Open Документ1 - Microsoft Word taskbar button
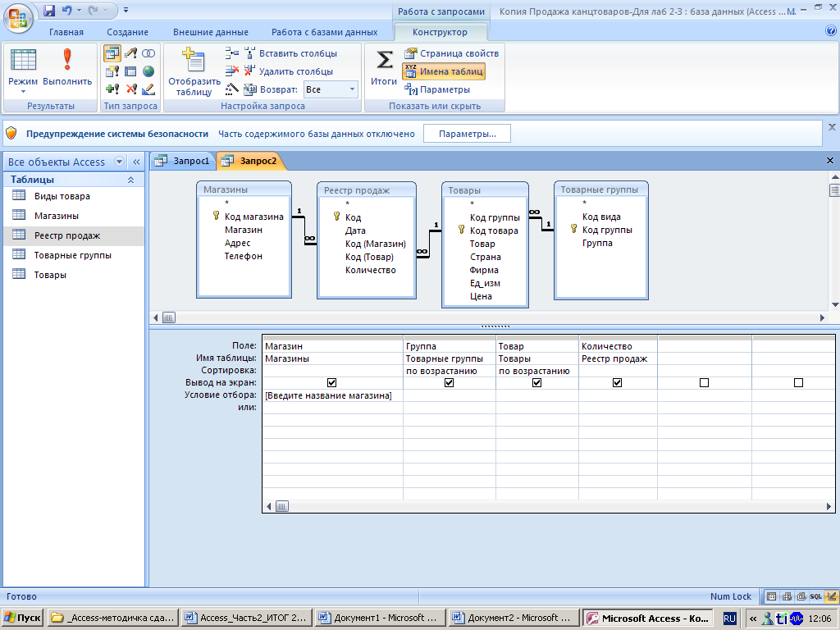 380,618
